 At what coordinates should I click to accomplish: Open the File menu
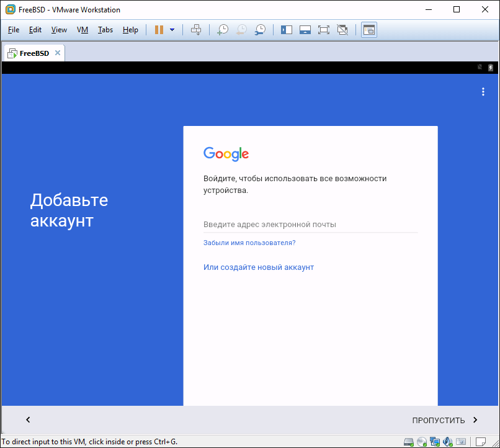[x=14, y=30]
